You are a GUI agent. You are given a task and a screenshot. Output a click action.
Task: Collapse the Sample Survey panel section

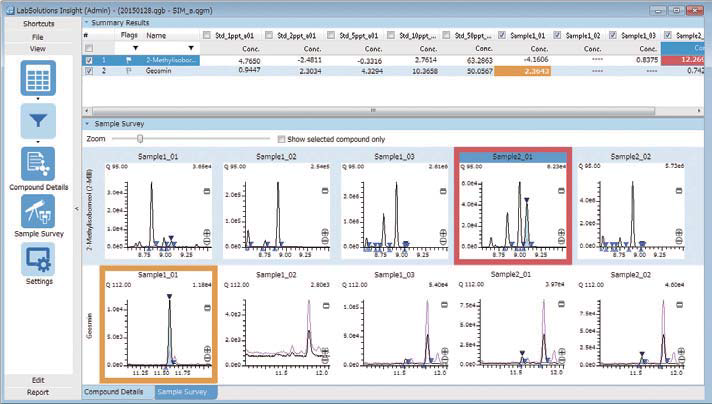point(88,123)
